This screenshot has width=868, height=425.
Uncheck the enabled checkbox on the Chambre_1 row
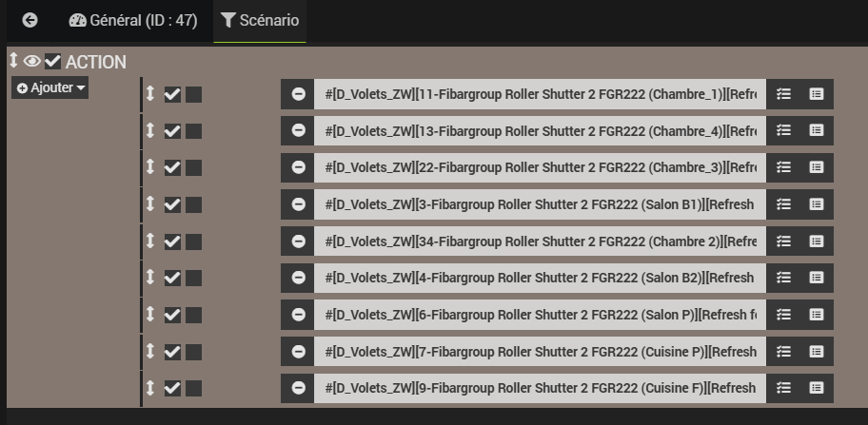click(172, 94)
